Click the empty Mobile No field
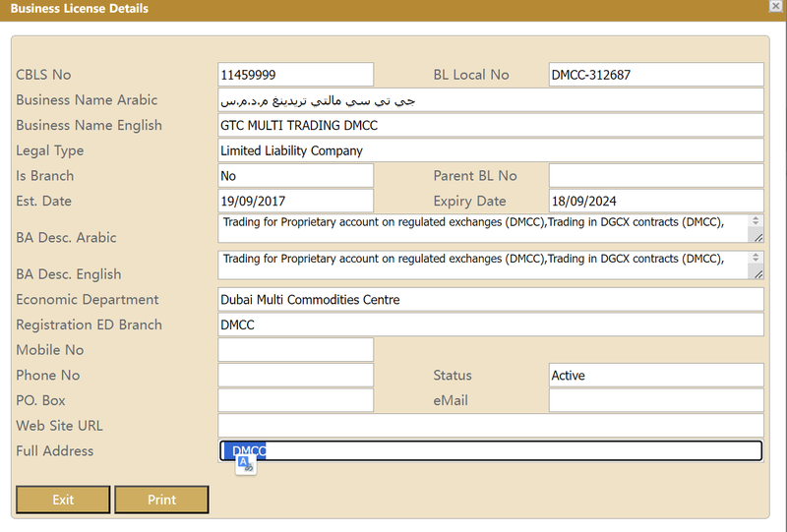 point(296,350)
